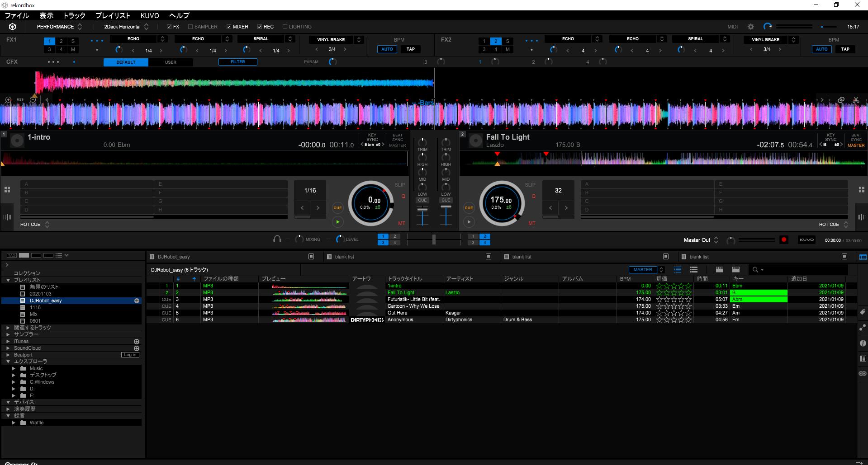
Task: Click the CUE button on deck 2
Action: click(x=469, y=208)
